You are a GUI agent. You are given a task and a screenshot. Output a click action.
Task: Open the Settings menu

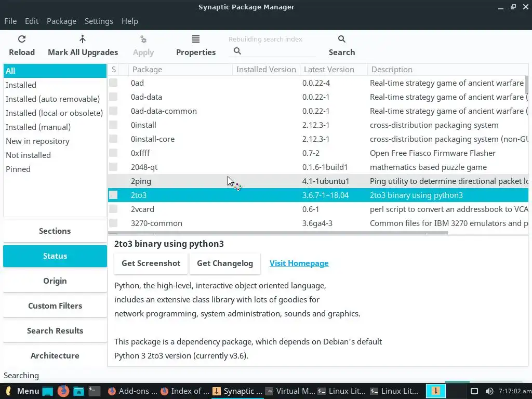[x=99, y=21]
